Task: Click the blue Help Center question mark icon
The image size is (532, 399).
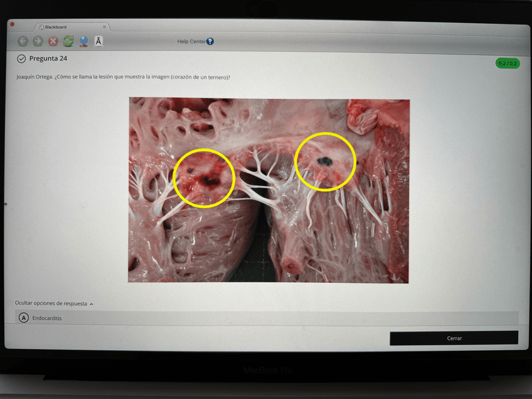Action: [x=210, y=41]
